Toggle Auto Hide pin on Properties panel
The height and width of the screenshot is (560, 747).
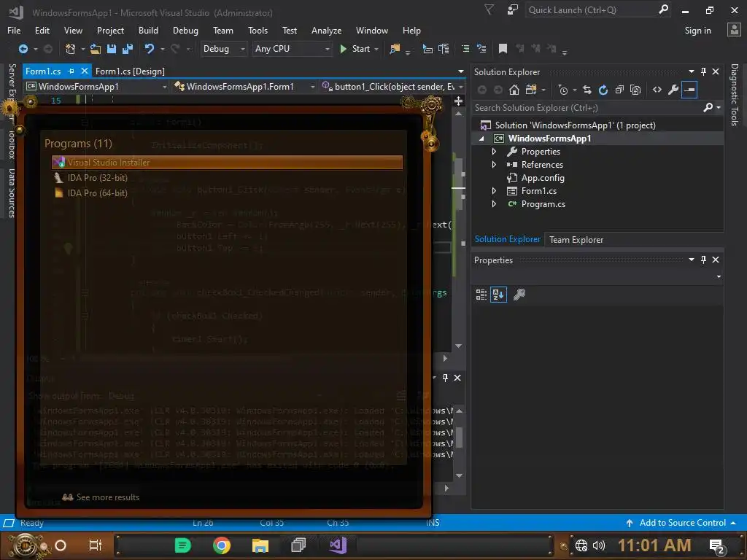[x=703, y=260]
